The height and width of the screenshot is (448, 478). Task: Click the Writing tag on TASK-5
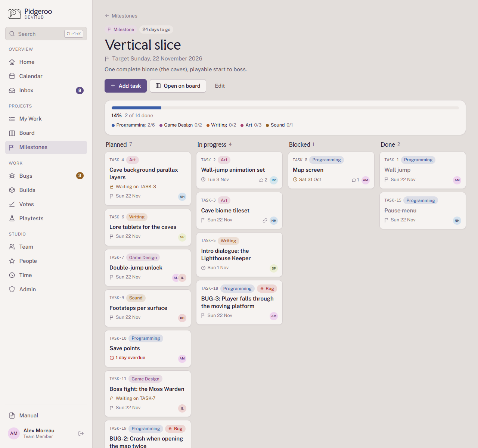point(228,241)
